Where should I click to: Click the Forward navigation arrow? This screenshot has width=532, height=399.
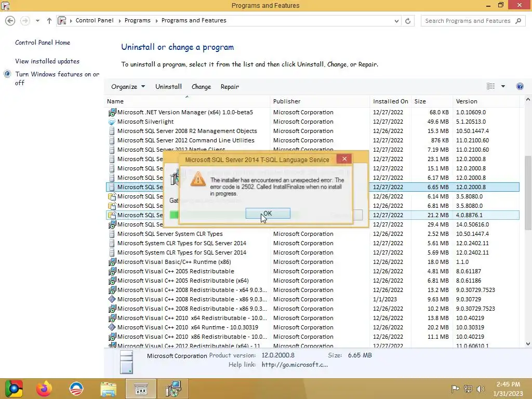point(25,21)
